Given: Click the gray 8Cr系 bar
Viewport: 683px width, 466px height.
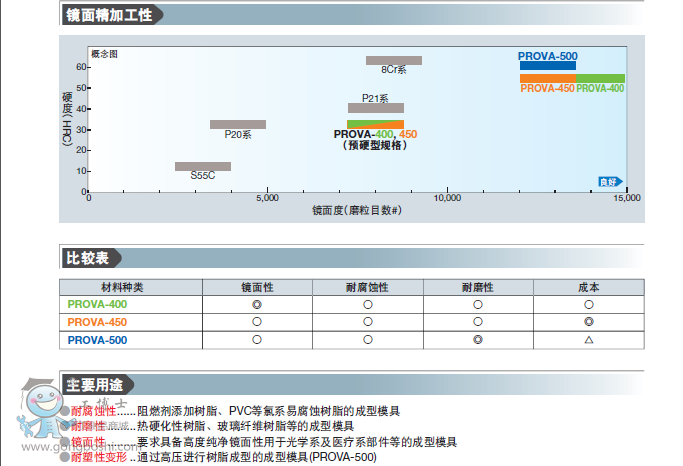Looking at the screenshot, I should click(394, 61).
